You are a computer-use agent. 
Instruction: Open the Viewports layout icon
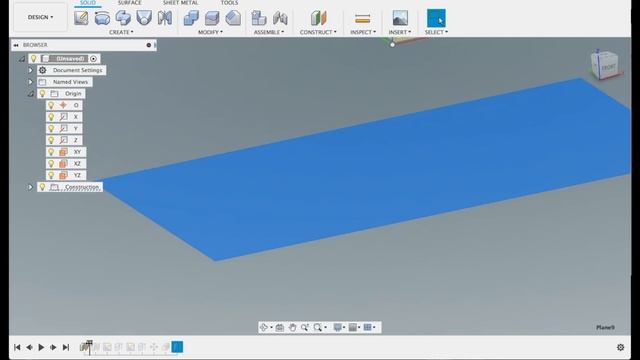click(367, 327)
